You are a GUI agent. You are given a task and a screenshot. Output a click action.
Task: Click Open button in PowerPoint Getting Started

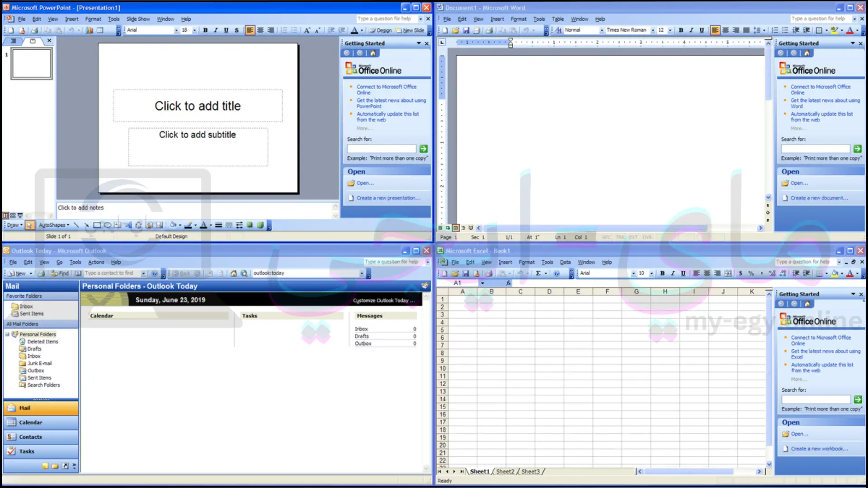[x=365, y=183]
